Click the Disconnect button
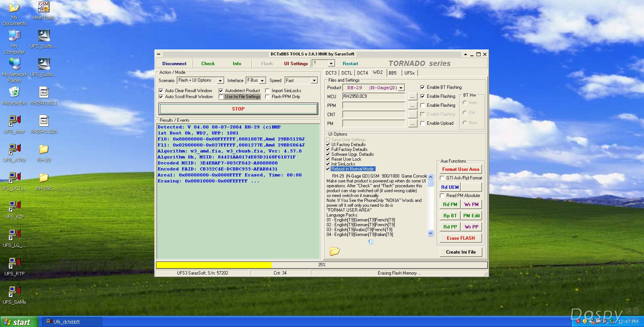 [x=174, y=64]
